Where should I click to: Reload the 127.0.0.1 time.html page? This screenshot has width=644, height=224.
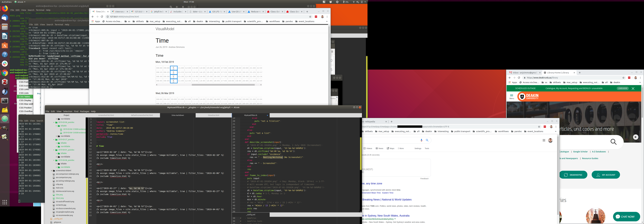click(x=102, y=17)
